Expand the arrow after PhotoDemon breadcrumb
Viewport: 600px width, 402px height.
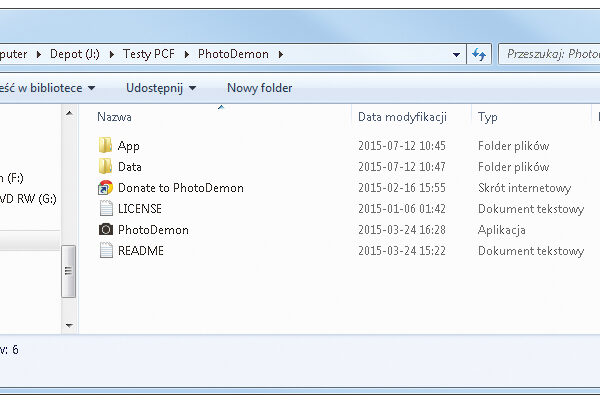tap(281, 54)
